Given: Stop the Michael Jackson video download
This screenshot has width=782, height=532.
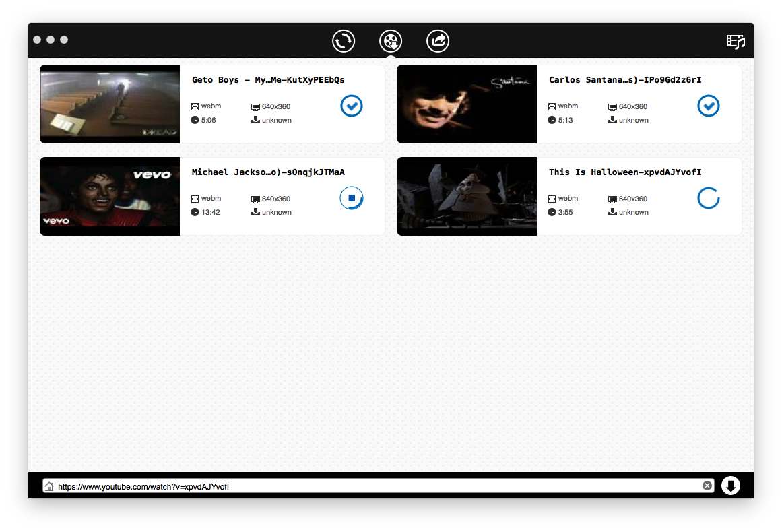Looking at the screenshot, I should coord(352,199).
